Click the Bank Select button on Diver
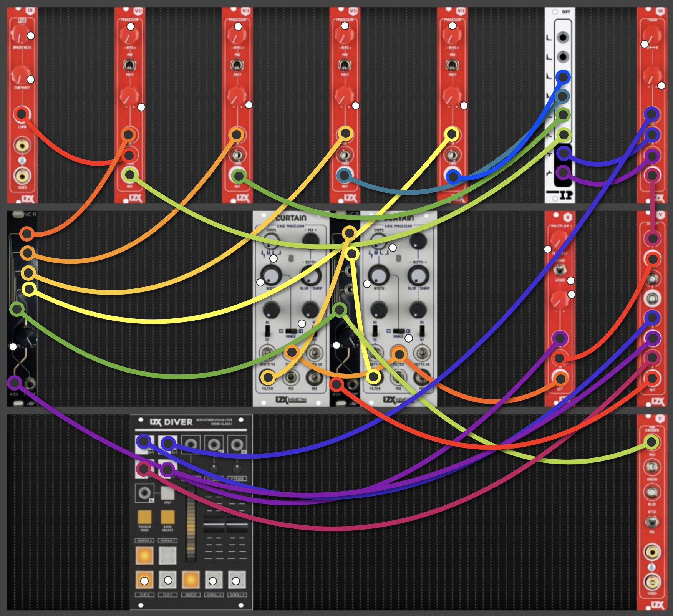 pyautogui.click(x=167, y=517)
